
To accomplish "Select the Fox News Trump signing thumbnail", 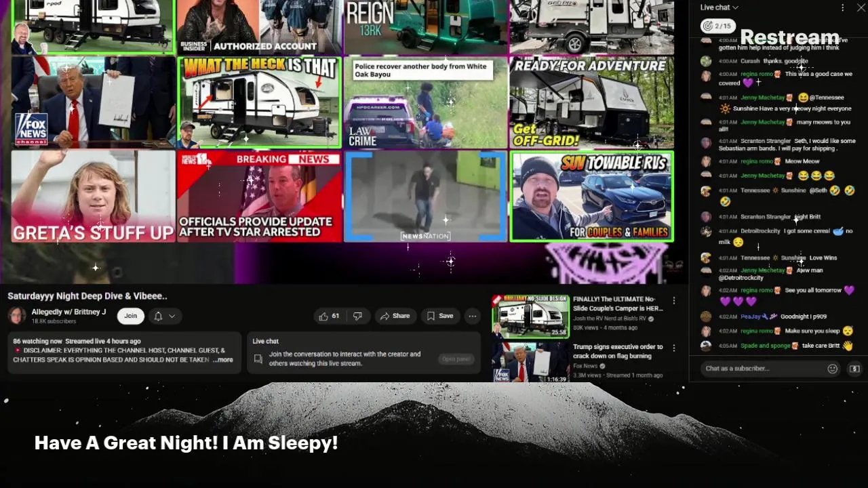I will click(x=93, y=102).
